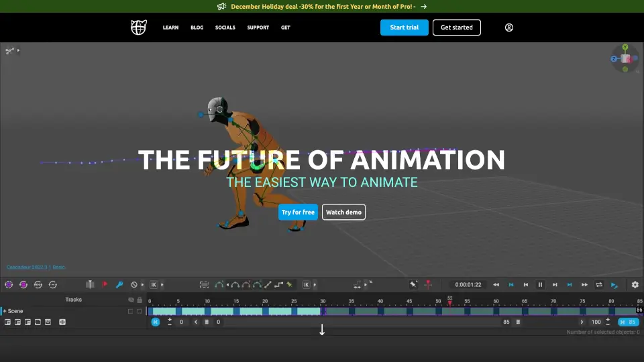644x362 pixels.
Task: Click the view orientation gizmo cube
Action: [x=625, y=59]
